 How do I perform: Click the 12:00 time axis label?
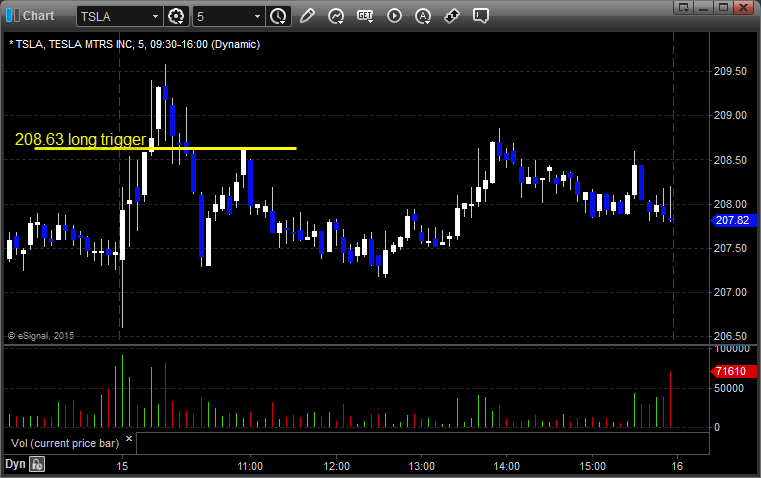click(336, 466)
